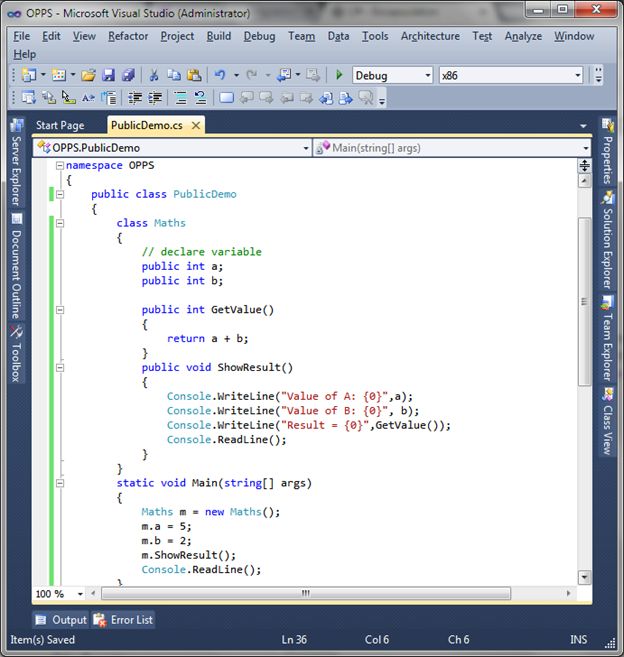Viewport: 624px width, 657px height.
Task: Collapse the namespace OPPS block
Action: (x=60, y=166)
